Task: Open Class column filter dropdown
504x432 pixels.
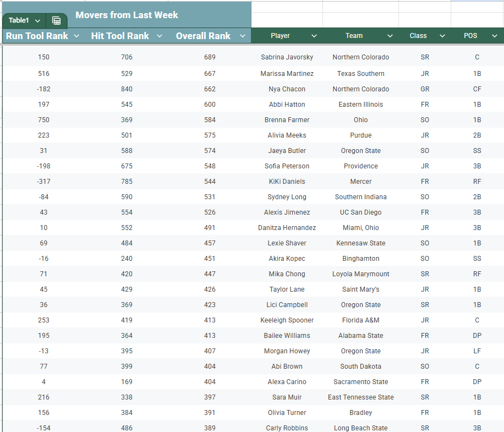Action: tap(442, 36)
